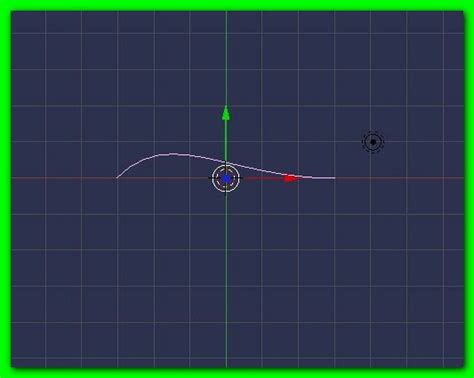Click the blue center dot of the manipulator
This screenshot has width=474, height=378.
click(226, 179)
